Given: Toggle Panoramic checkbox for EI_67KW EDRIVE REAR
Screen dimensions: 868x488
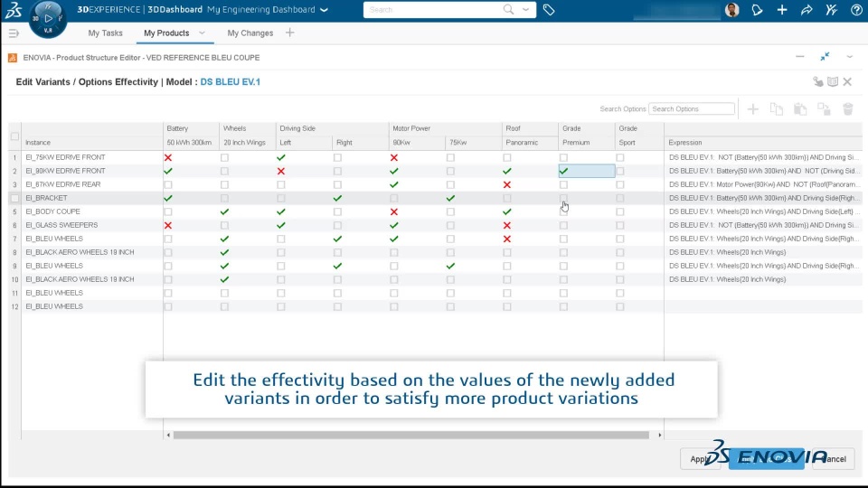Looking at the screenshot, I should pyautogui.click(x=507, y=184).
